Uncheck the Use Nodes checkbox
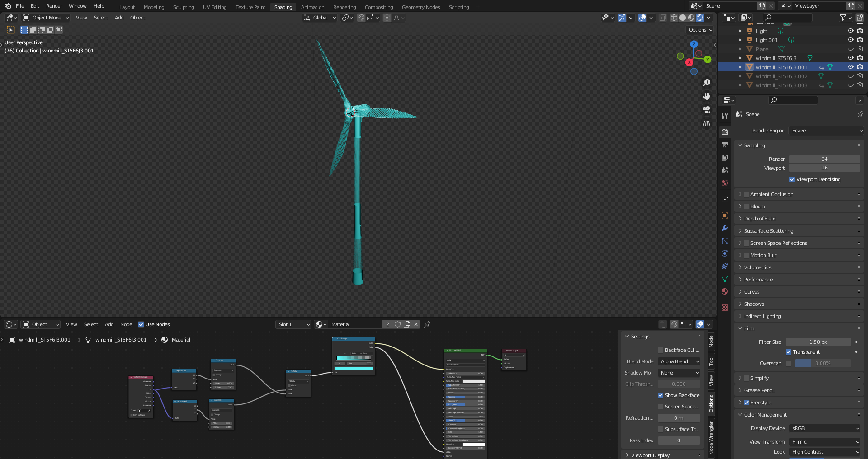Screen dimensions: 868x459 141,324
